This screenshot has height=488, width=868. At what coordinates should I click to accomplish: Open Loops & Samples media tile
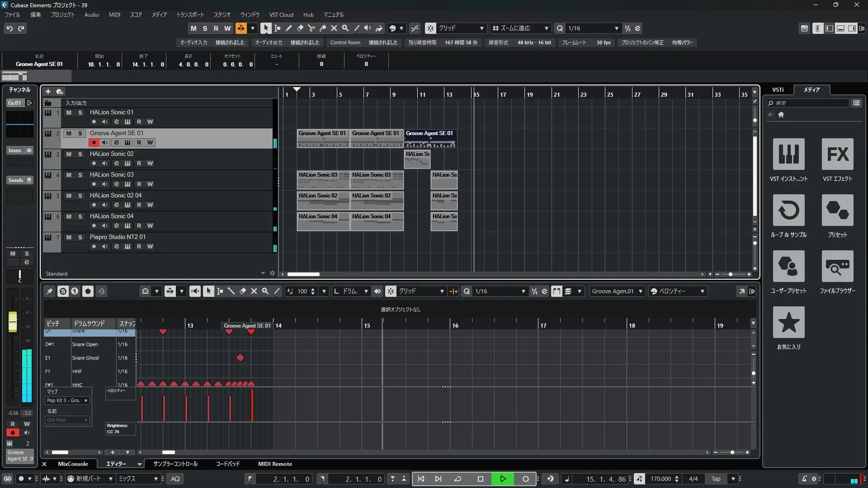pos(788,211)
